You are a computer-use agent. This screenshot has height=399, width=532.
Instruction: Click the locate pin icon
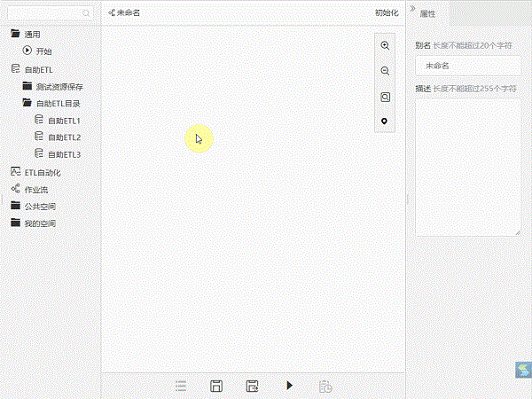385,121
